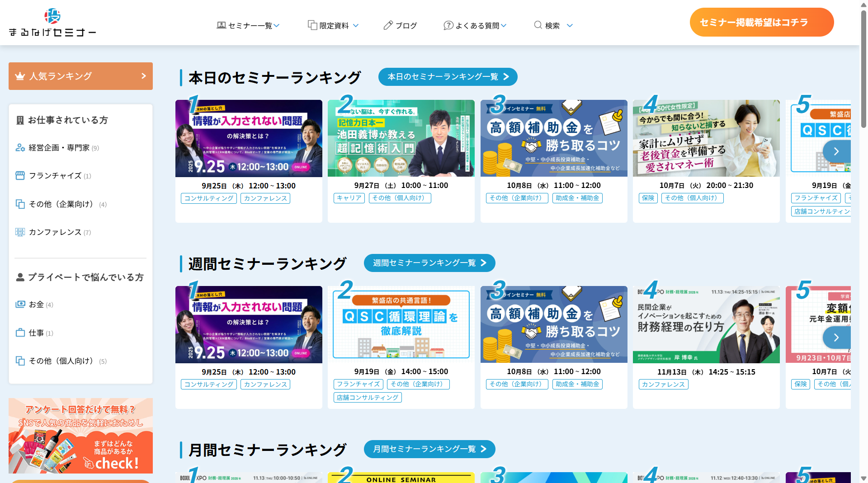The image size is (868, 483).
Task: Click the 検索 magnifier icon
Action: pyautogui.click(x=538, y=25)
